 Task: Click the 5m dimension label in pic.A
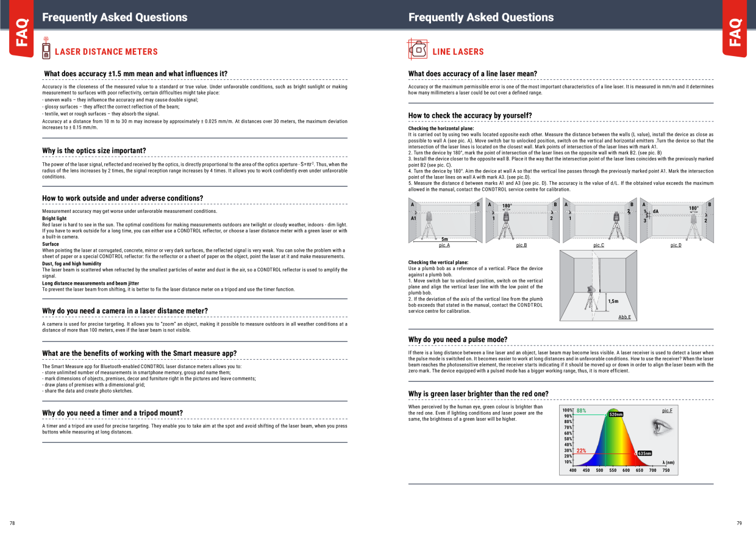[x=444, y=240]
